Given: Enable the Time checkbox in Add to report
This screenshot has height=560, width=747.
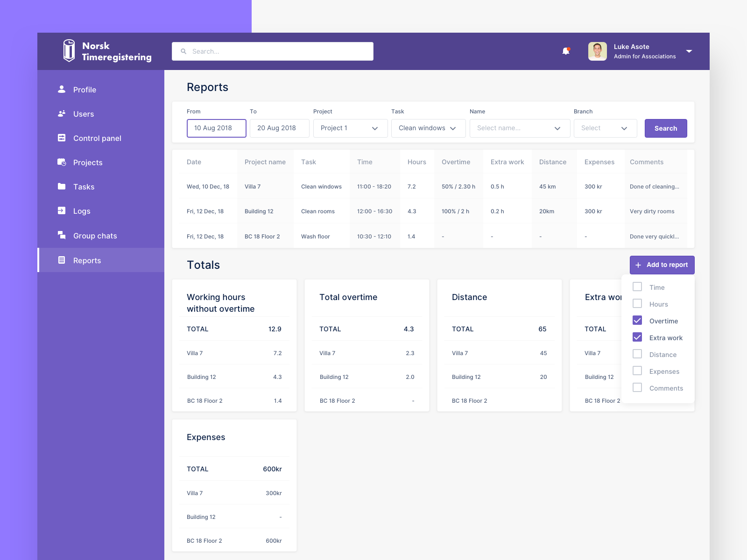Looking at the screenshot, I should point(637,287).
